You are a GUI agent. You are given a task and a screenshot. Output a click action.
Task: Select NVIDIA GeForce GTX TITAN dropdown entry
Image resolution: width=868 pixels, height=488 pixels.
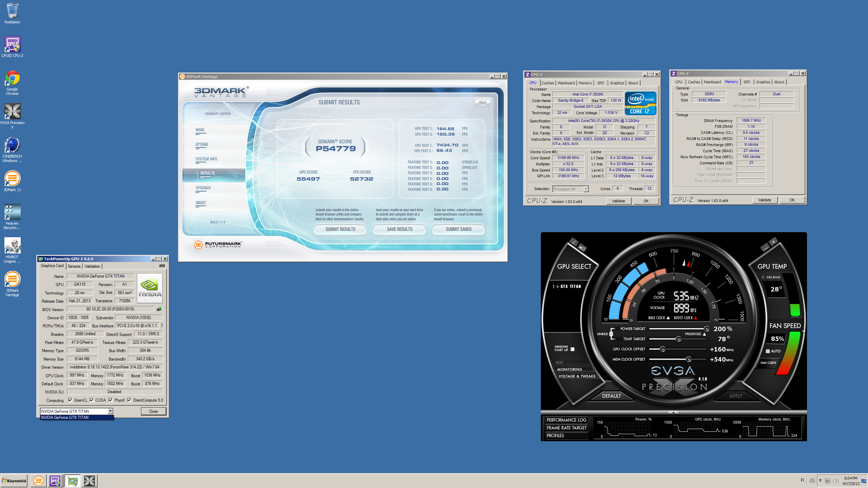point(77,418)
